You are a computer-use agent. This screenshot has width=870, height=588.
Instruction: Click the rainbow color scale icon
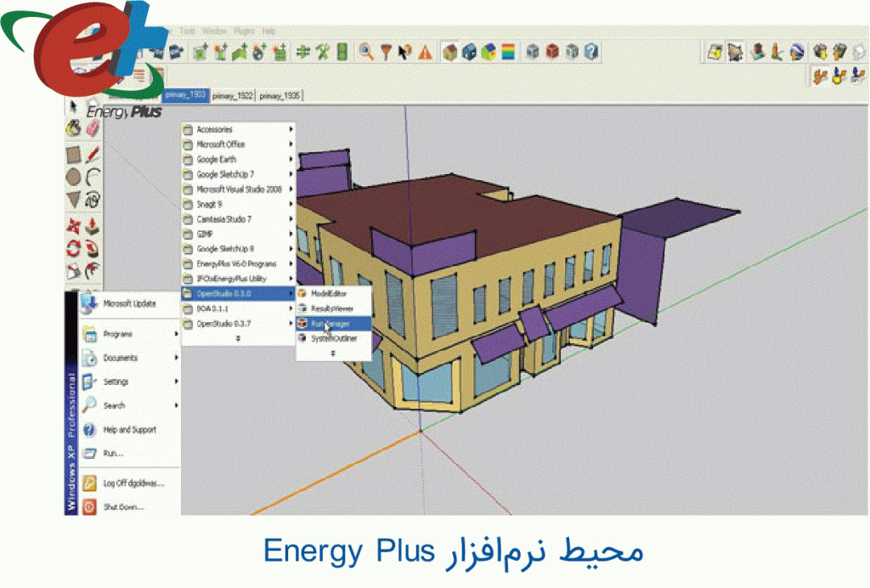click(508, 52)
